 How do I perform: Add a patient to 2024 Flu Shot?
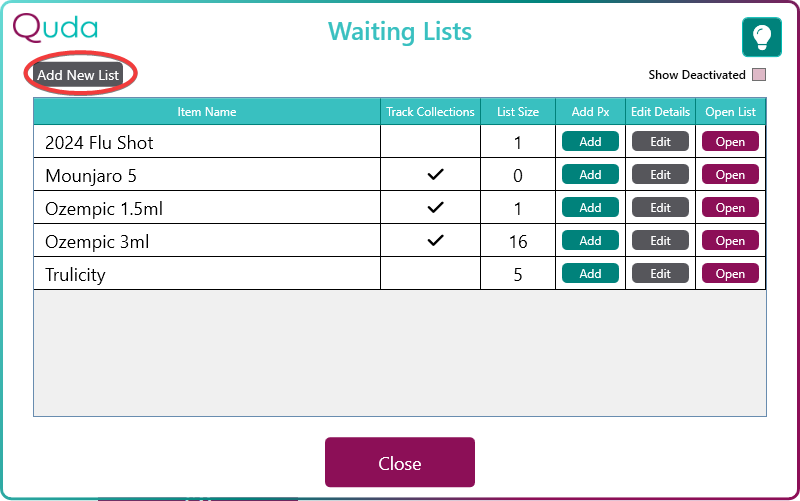click(590, 141)
